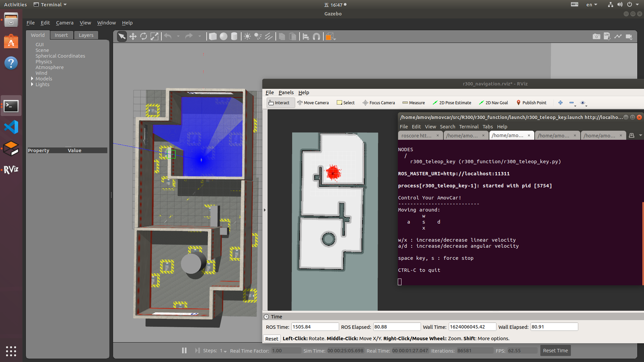Click the Undo arrow in Gazebo toolbar

[x=168, y=36]
